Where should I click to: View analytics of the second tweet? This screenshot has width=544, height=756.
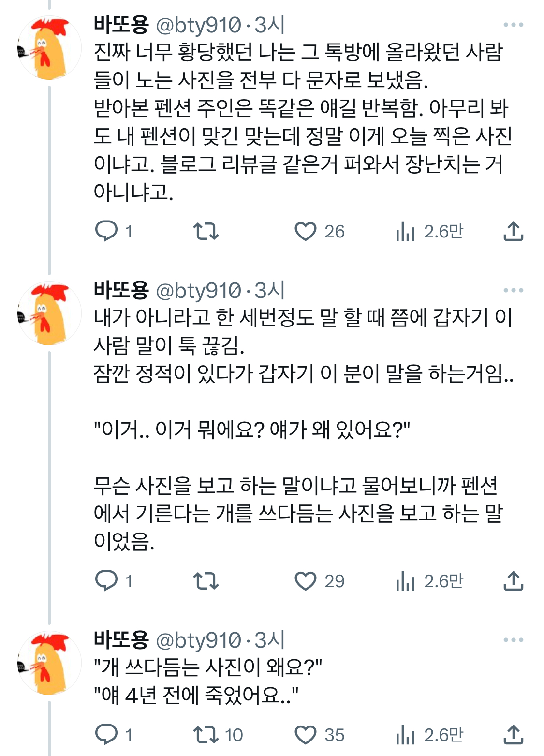coord(406,581)
